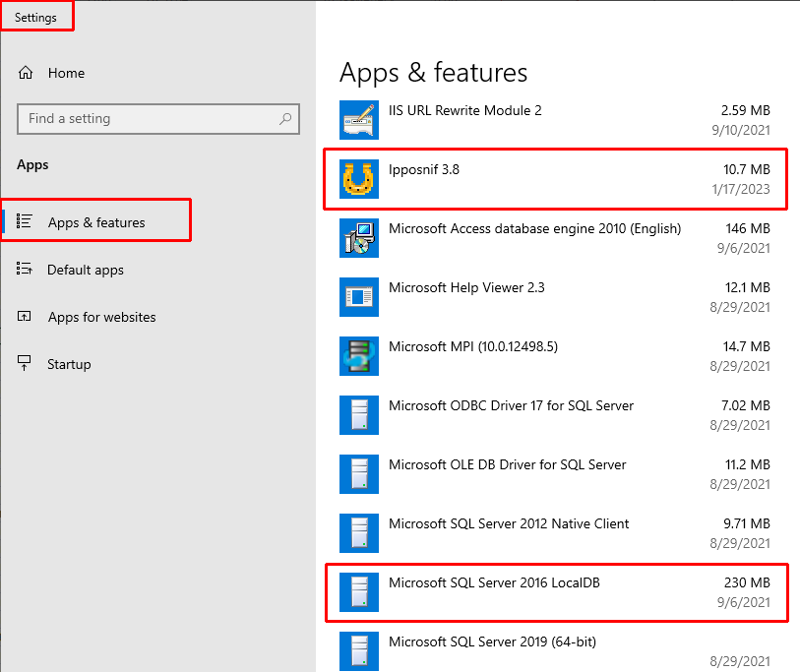Click the Home icon in the sidebar
The image size is (800, 672).
26,73
